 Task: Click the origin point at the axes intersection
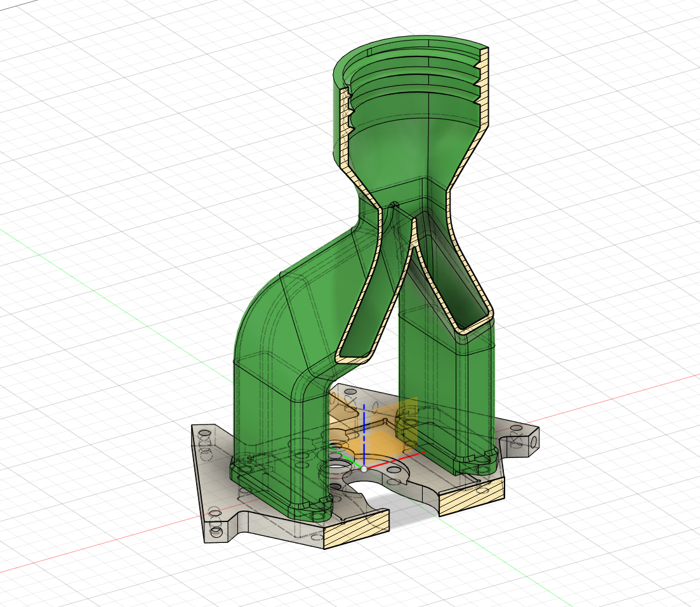(x=364, y=469)
